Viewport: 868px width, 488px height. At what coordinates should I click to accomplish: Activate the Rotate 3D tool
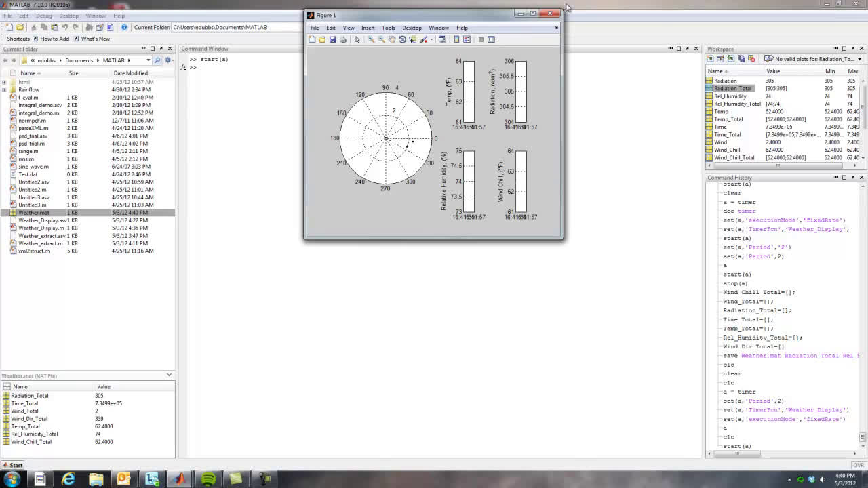[402, 39]
